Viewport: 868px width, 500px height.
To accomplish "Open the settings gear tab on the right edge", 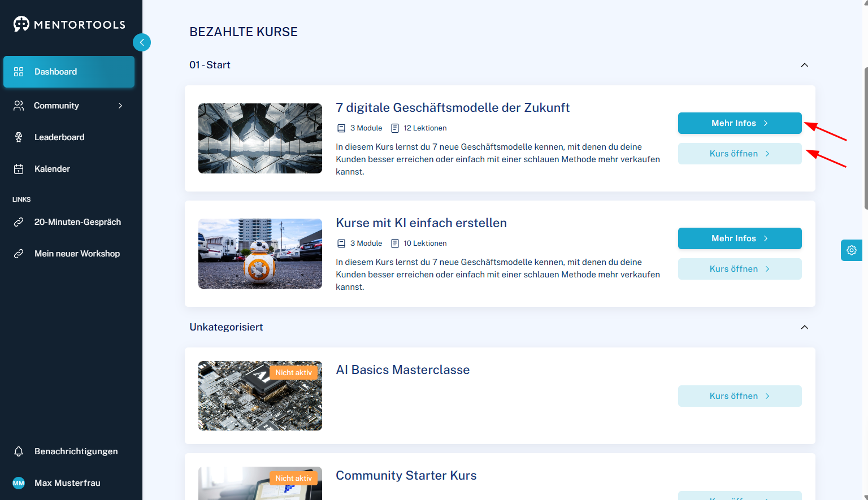I will [x=852, y=250].
